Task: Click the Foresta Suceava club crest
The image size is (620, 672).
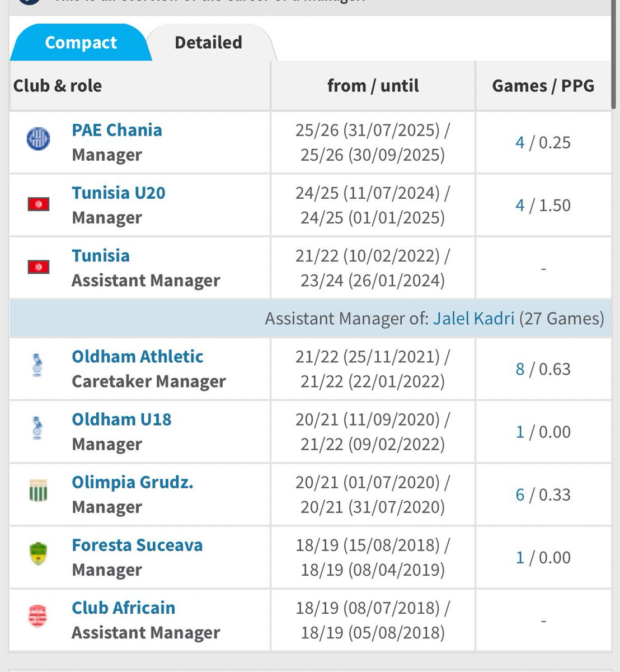Action: (38, 554)
